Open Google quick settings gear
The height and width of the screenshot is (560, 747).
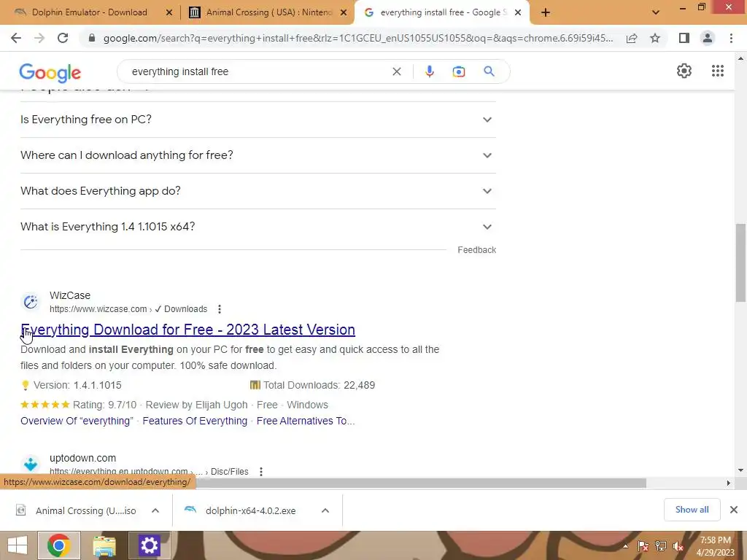[684, 71]
